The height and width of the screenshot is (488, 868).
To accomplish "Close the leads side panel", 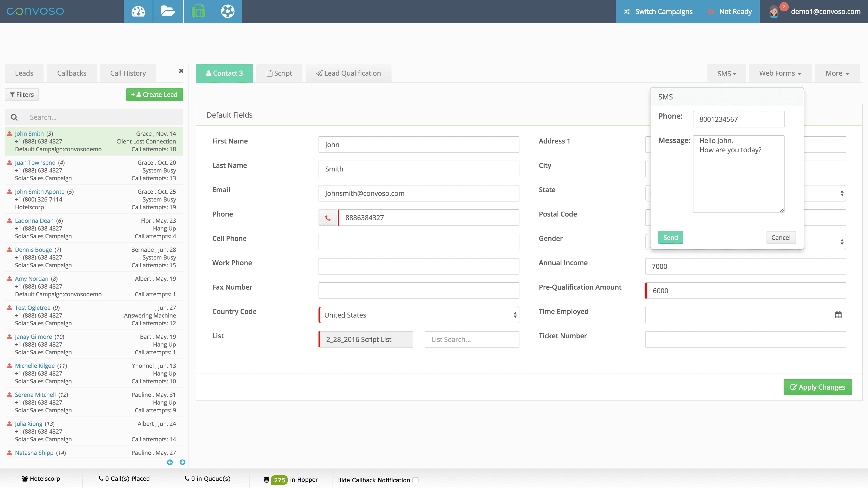I will pyautogui.click(x=181, y=71).
